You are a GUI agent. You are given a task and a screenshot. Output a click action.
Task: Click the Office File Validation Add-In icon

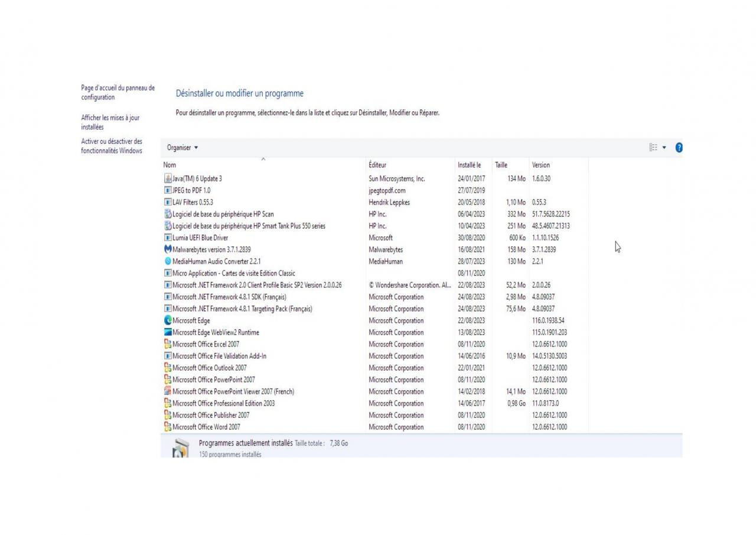pos(168,356)
